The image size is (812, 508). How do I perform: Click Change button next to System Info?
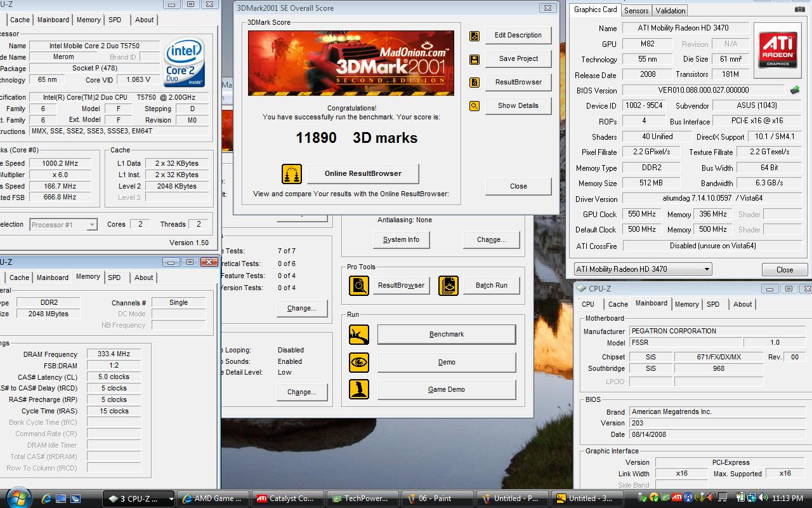click(x=492, y=239)
